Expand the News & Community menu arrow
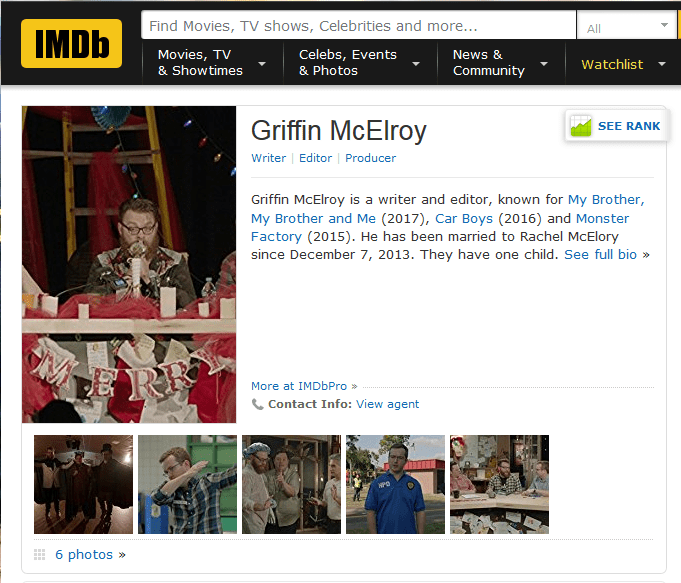 point(543,64)
